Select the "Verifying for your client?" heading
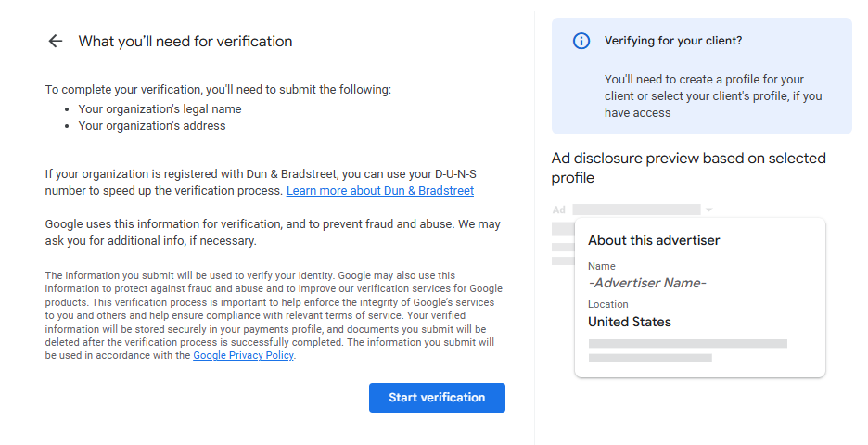 tap(672, 41)
